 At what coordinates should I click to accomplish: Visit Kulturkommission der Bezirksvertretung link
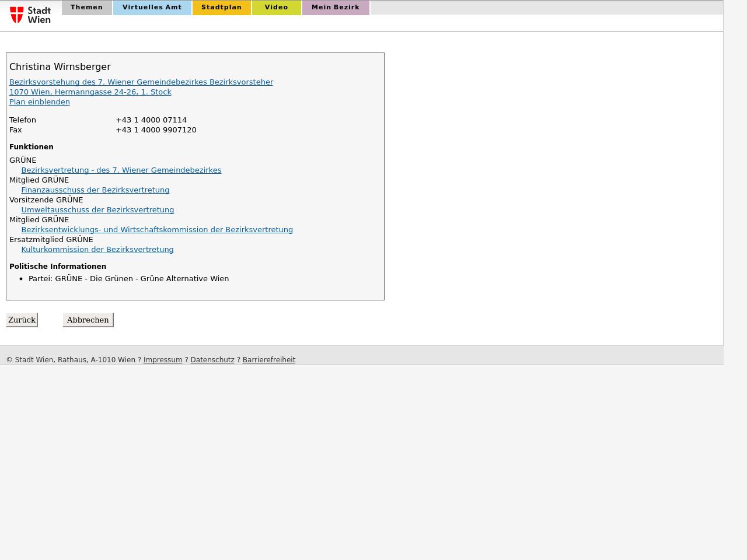[97, 250]
